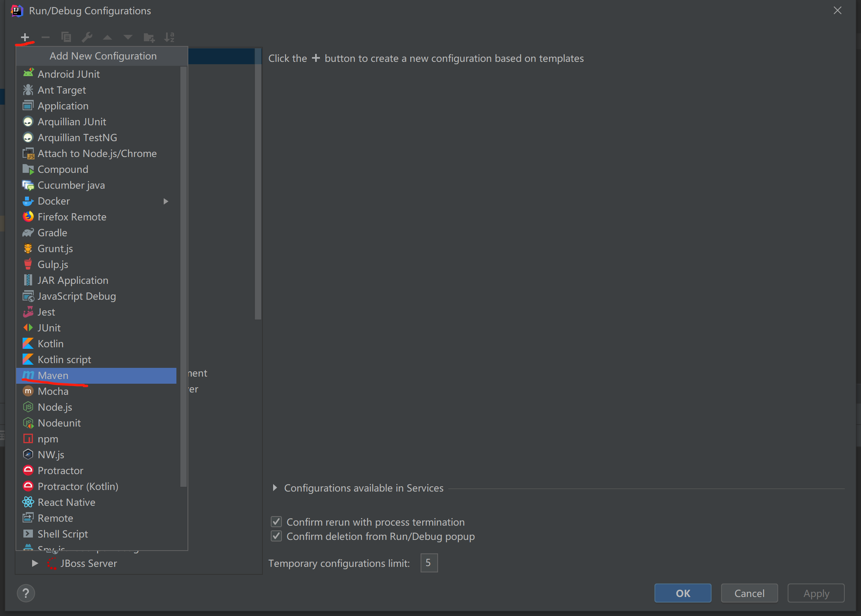Screen dimensions: 861x616
Task: Select Ant Target from the list
Action: tap(96, 90)
